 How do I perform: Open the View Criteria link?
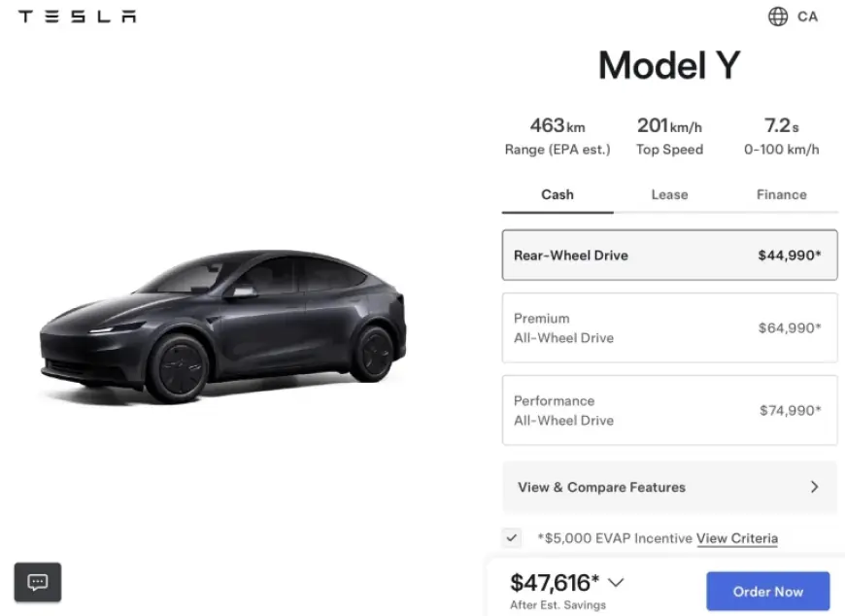[737, 538]
